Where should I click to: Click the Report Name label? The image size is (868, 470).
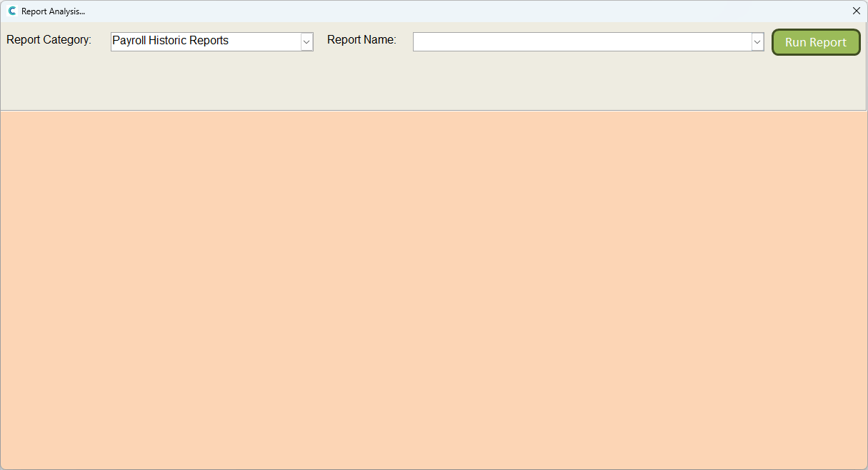[x=361, y=40]
